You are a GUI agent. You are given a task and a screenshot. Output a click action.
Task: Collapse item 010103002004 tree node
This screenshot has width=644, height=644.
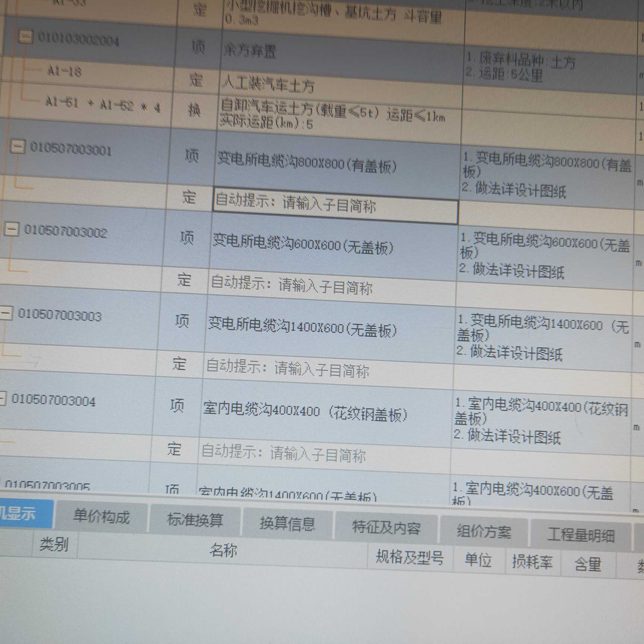coord(25,36)
